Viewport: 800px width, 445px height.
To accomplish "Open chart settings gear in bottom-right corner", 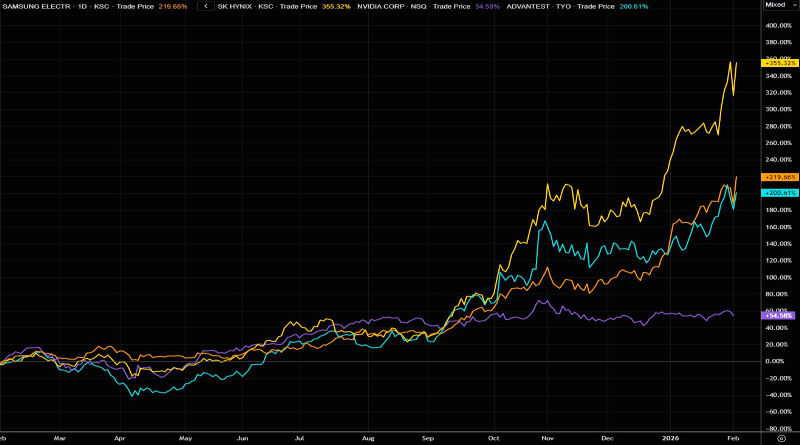I will 782,438.
